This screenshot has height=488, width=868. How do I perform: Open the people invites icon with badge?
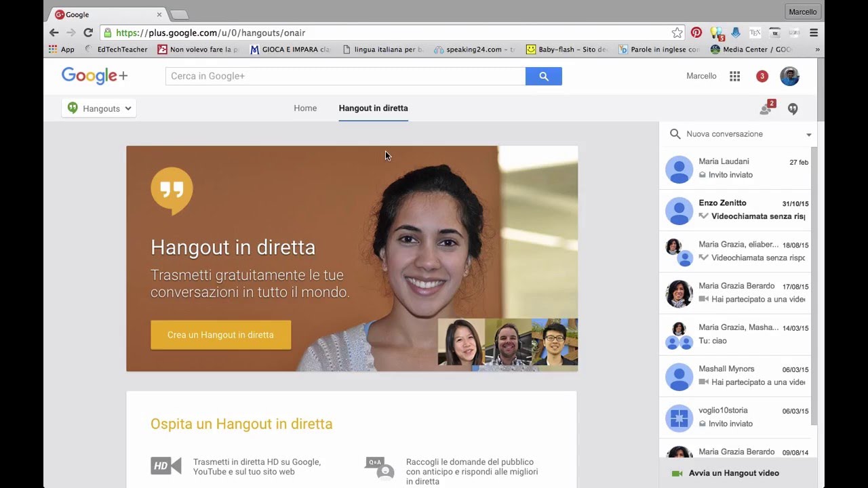point(766,108)
